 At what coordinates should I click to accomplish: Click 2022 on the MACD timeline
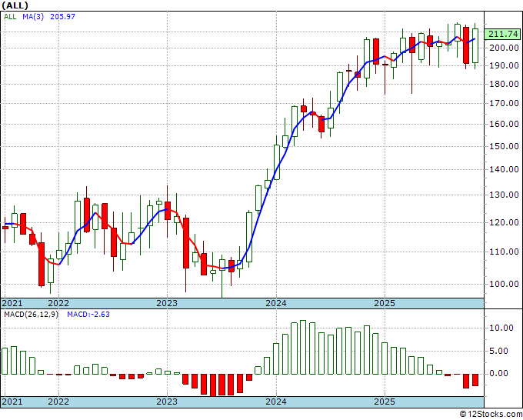[58, 402]
